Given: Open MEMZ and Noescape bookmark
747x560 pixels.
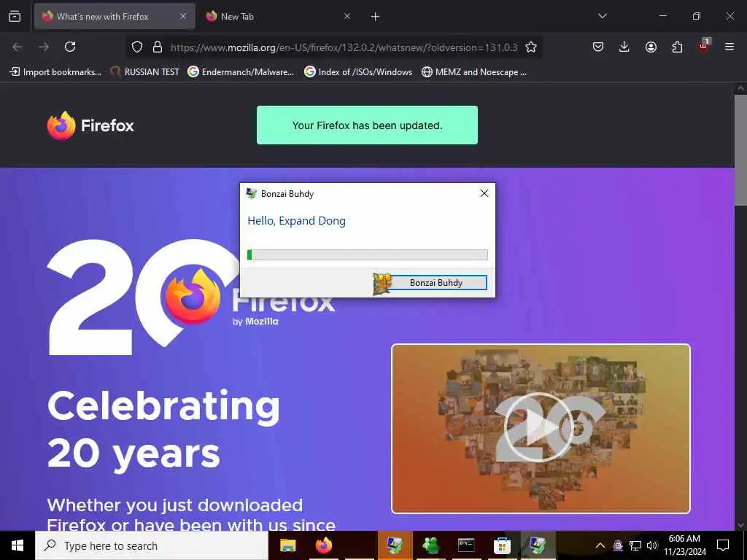Looking at the screenshot, I should coord(474,72).
